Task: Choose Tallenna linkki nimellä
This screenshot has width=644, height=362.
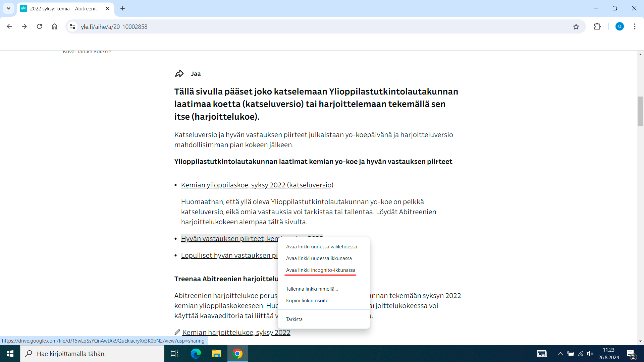Action: tap(324, 289)
